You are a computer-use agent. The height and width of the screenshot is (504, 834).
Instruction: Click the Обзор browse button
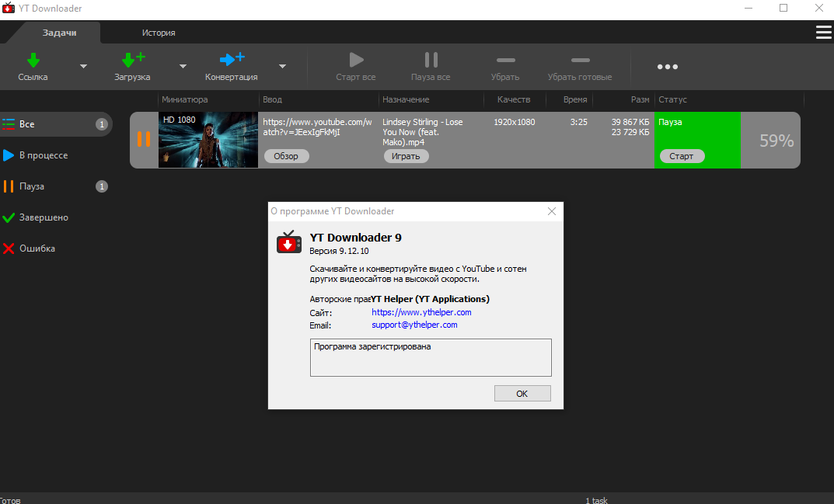pyautogui.click(x=286, y=156)
